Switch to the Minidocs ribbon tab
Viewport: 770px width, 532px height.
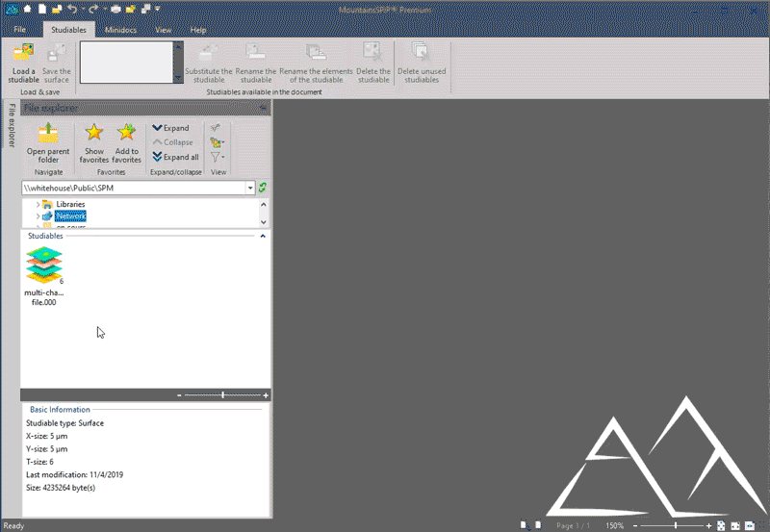121,30
